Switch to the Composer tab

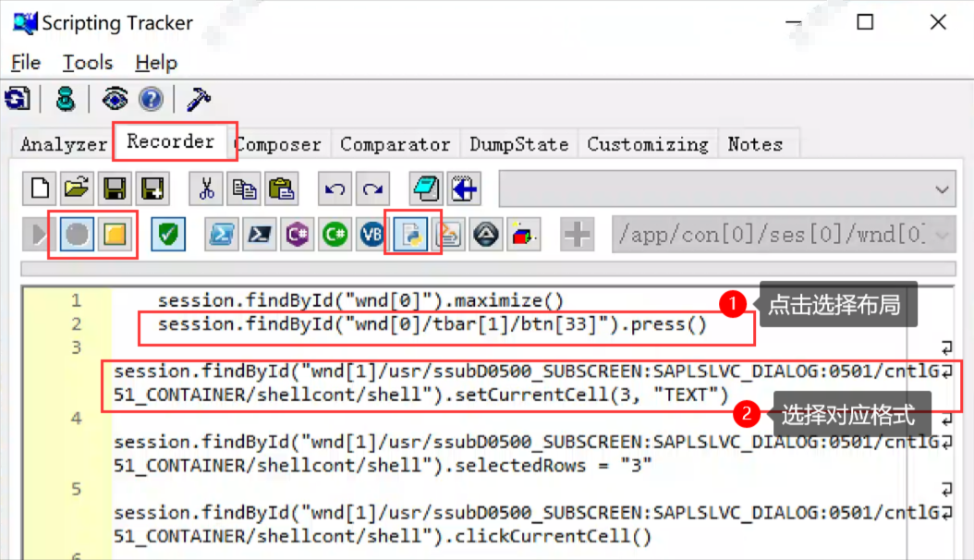(x=280, y=144)
